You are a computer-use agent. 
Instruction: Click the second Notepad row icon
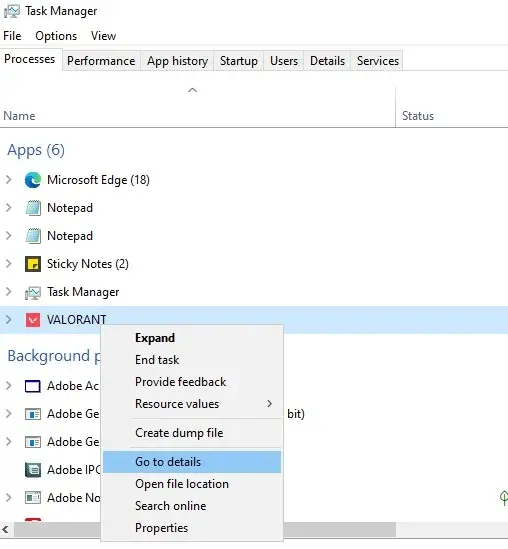[x=33, y=236]
